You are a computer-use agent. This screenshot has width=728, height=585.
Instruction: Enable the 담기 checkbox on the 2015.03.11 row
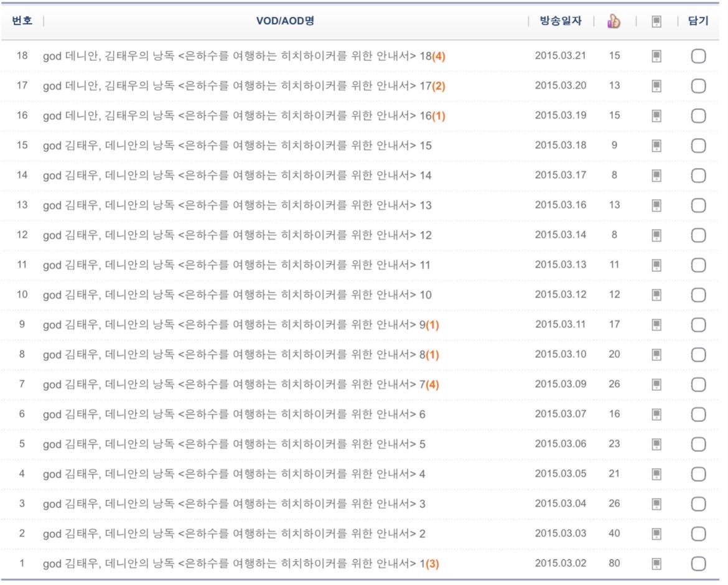(x=698, y=324)
